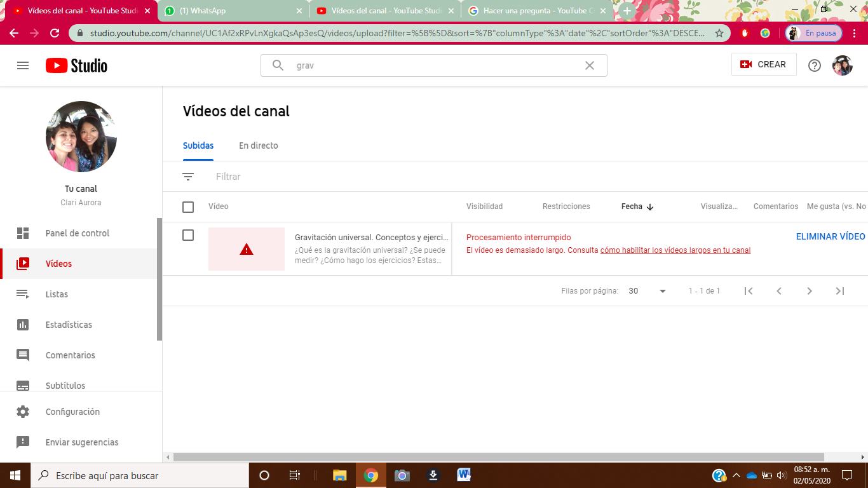Click the YouTube Studio logo
Image resolution: width=868 pixels, height=488 pixels.
[76, 65]
